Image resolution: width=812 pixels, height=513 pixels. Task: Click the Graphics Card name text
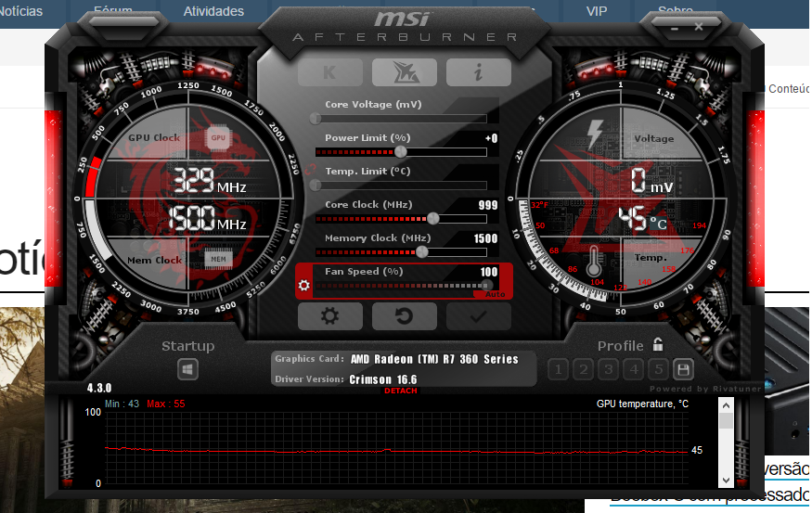(x=434, y=359)
